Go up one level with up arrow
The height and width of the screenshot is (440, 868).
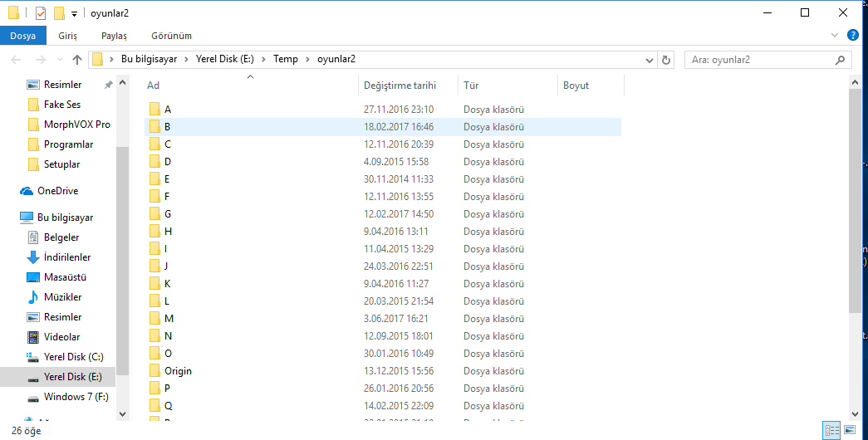point(77,60)
